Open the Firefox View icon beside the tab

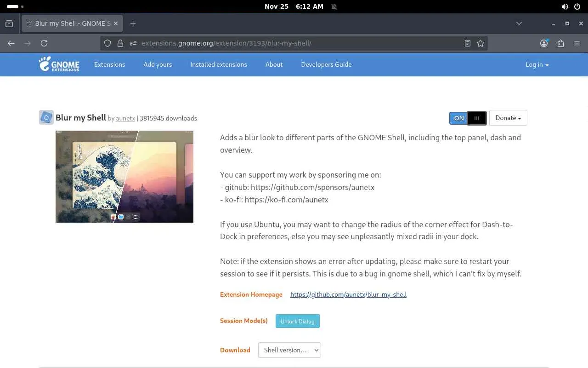click(9, 23)
